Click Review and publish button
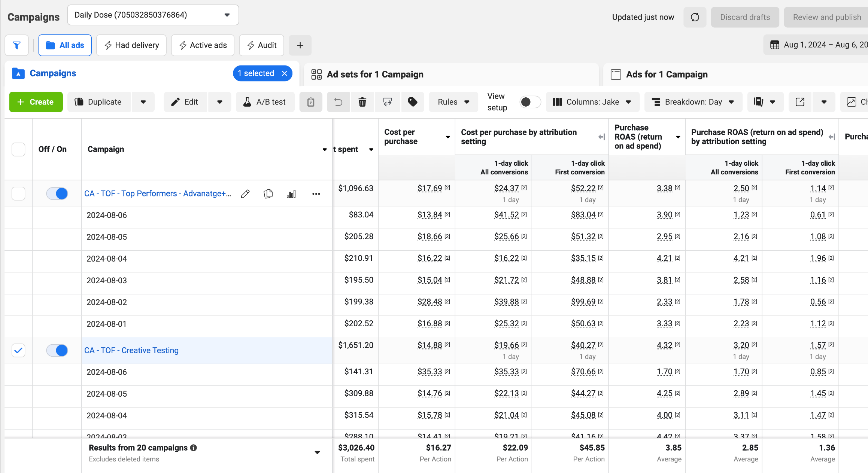This screenshot has width=868, height=473. click(x=826, y=17)
